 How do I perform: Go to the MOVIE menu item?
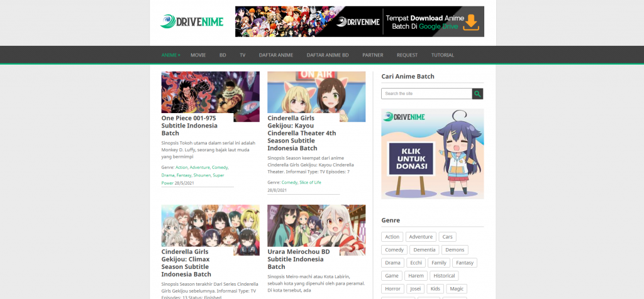point(198,55)
